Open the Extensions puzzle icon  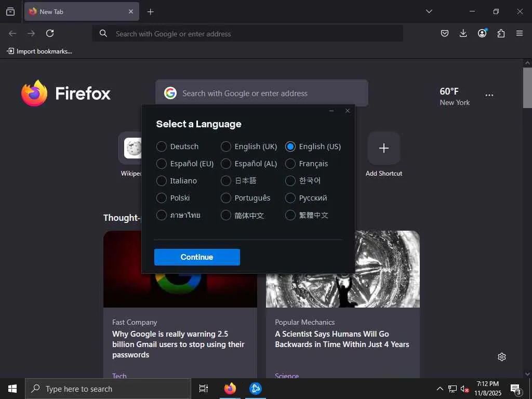coord(501,33)
